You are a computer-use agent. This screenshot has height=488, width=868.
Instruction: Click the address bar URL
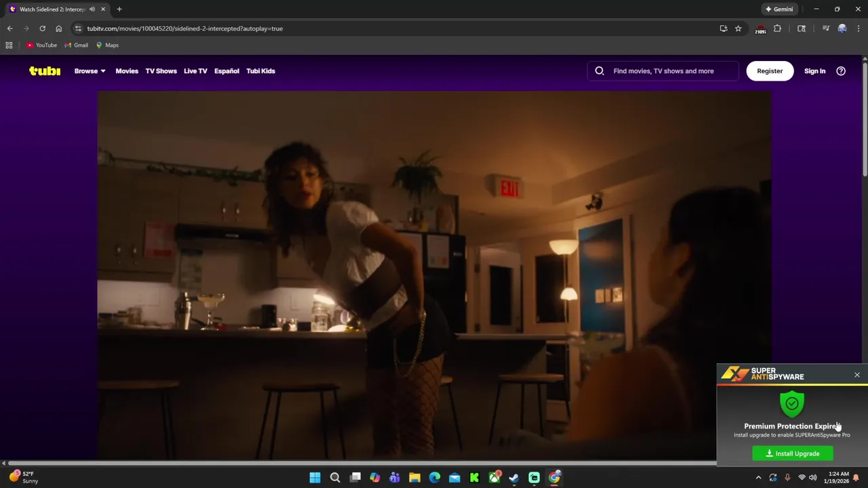coord(184,28)
